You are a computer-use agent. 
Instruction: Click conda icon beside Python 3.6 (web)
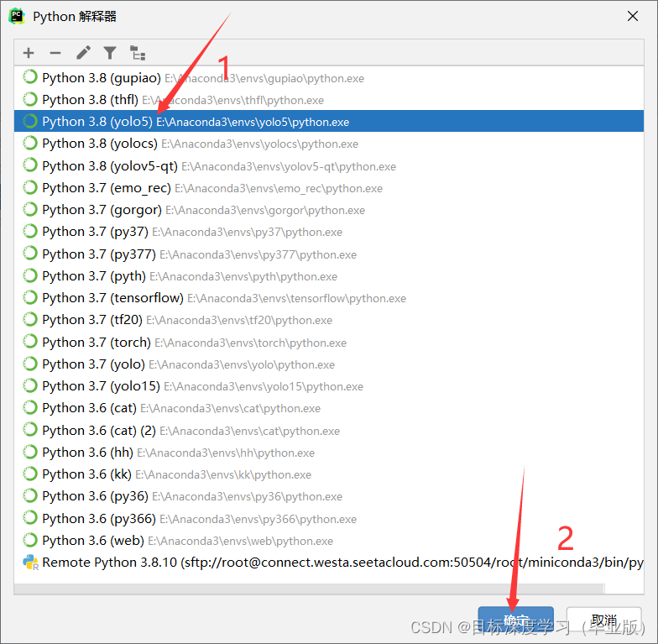[x=30, y=539]
